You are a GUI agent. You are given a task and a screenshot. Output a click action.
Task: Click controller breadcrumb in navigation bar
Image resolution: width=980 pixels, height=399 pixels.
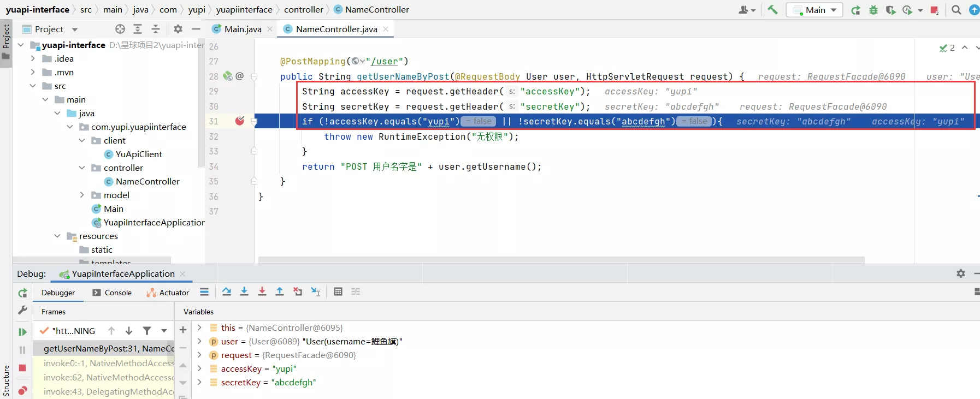click(x=304, y=9)
